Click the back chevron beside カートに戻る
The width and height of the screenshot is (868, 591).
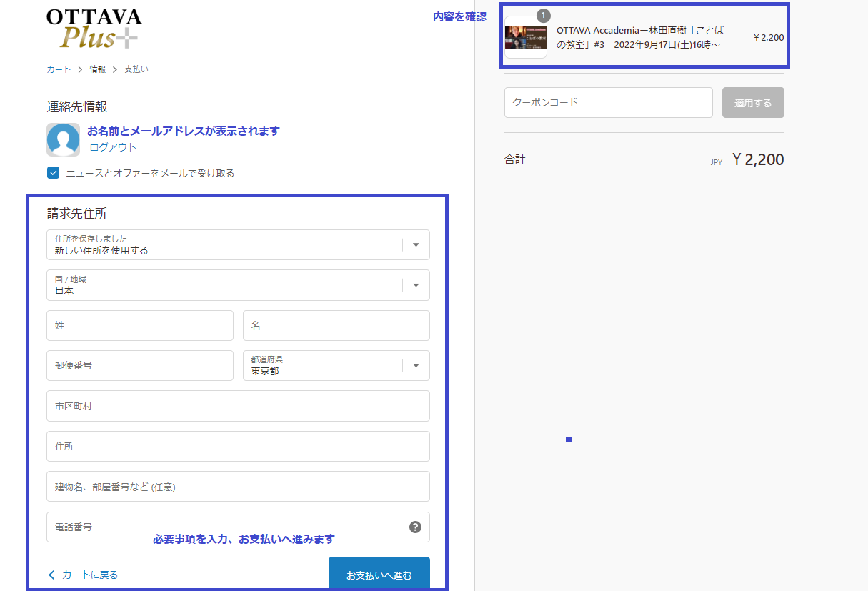point(51,575)
